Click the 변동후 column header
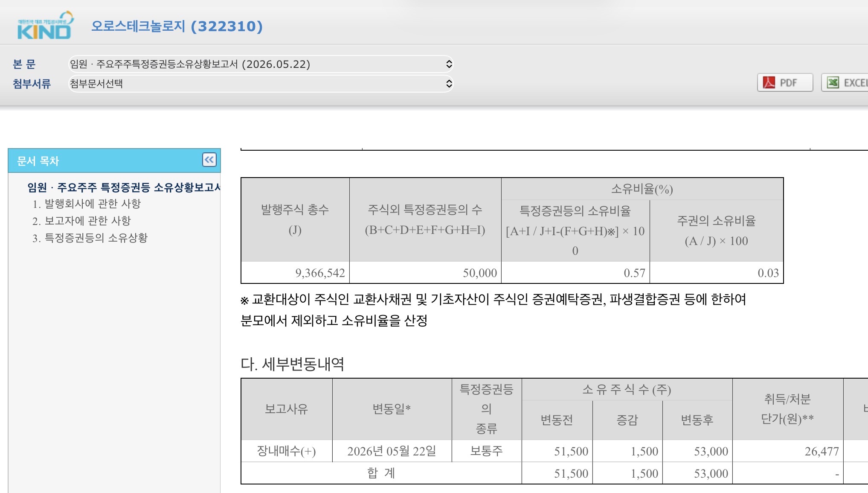Viewport: 868px width, 493px height. tap(697, 420)
